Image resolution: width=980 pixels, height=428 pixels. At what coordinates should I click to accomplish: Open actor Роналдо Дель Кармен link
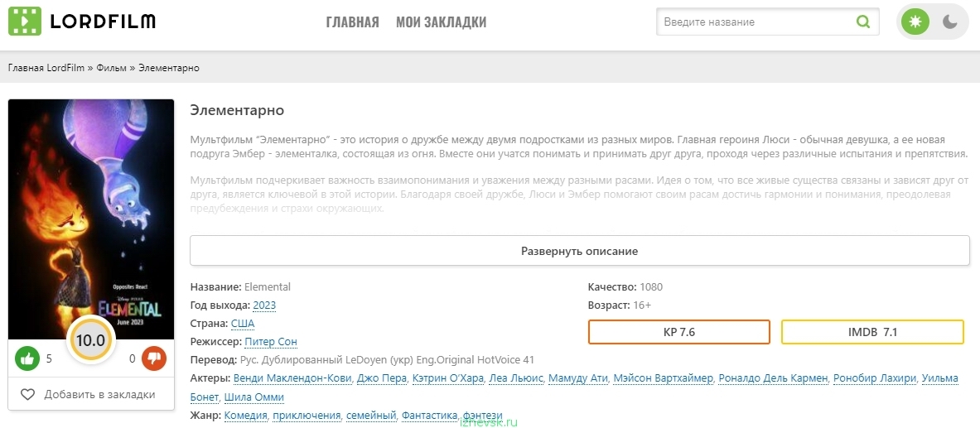[774, 378]
